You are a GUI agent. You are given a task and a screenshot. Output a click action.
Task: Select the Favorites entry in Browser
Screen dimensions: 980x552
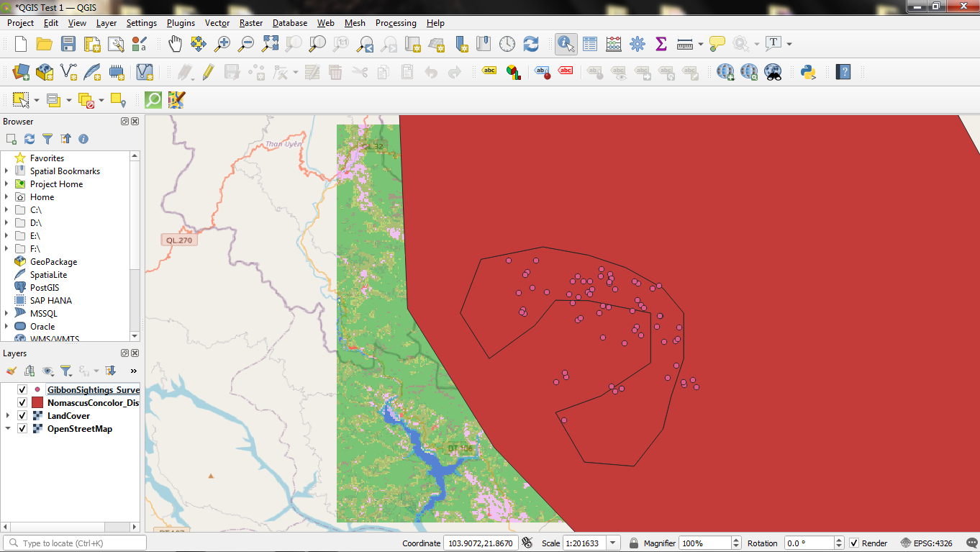pos(47,158)
